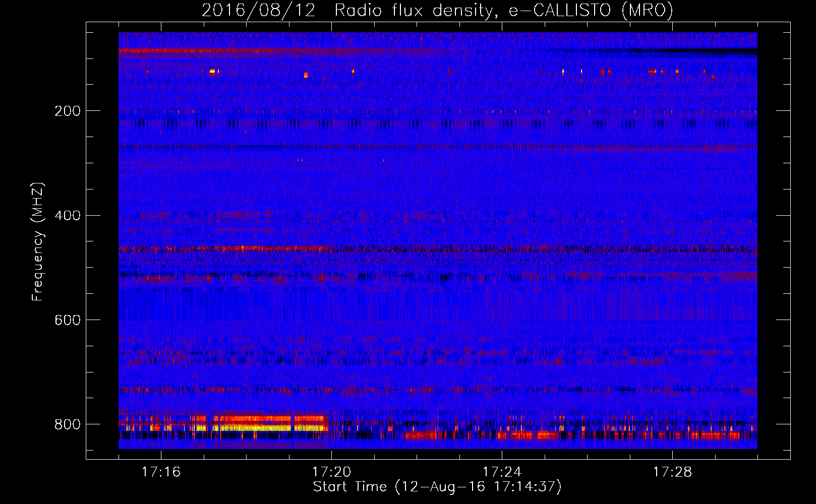The image size is (816, 504).
Task: Select the 17:28 time tick label
Action: click(x=672, y=472)
